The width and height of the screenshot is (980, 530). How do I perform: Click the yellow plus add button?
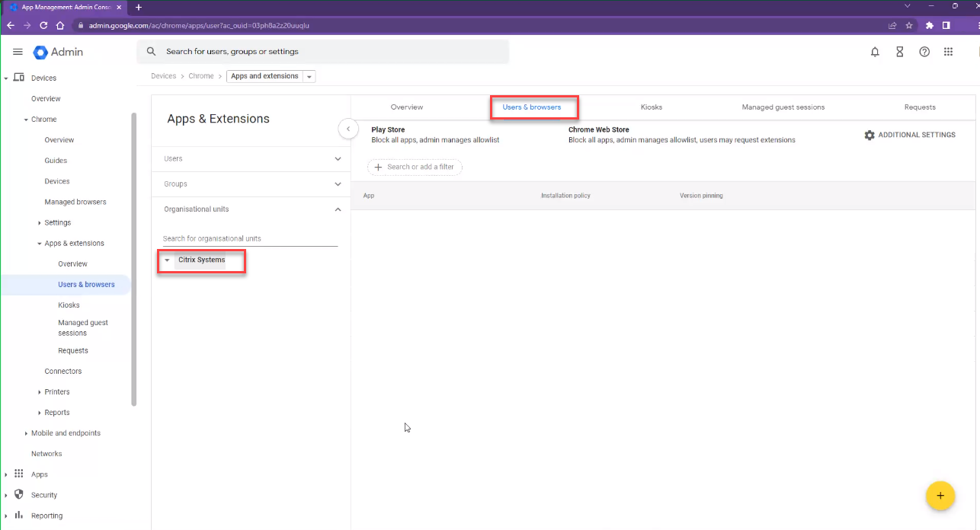coord(940,496)
